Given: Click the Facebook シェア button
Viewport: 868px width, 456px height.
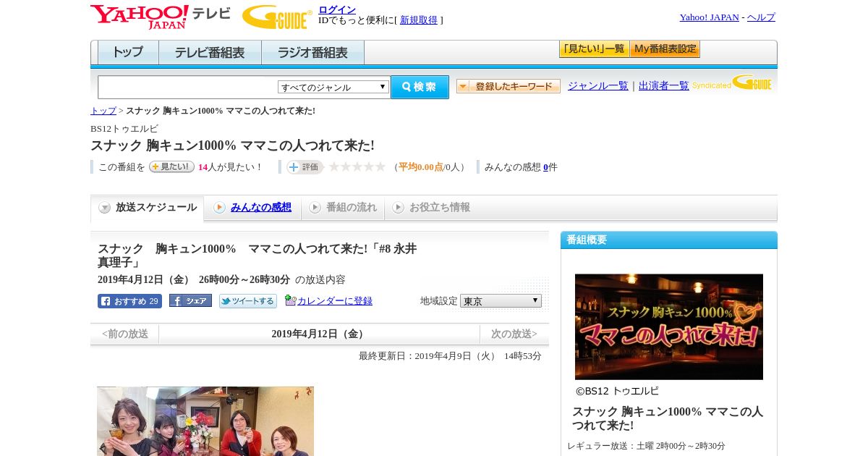Looking at the screenshot, I should coord(190,300).
